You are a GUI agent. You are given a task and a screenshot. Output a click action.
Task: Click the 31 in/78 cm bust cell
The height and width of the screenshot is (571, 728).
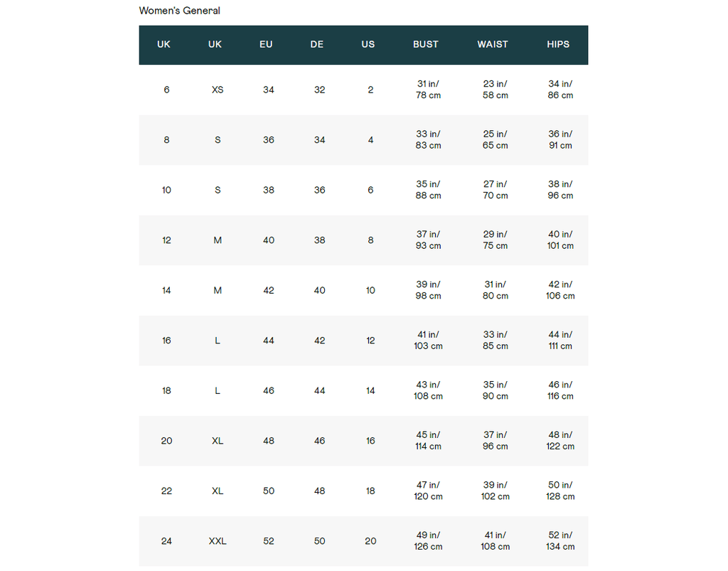pos(428,90)
